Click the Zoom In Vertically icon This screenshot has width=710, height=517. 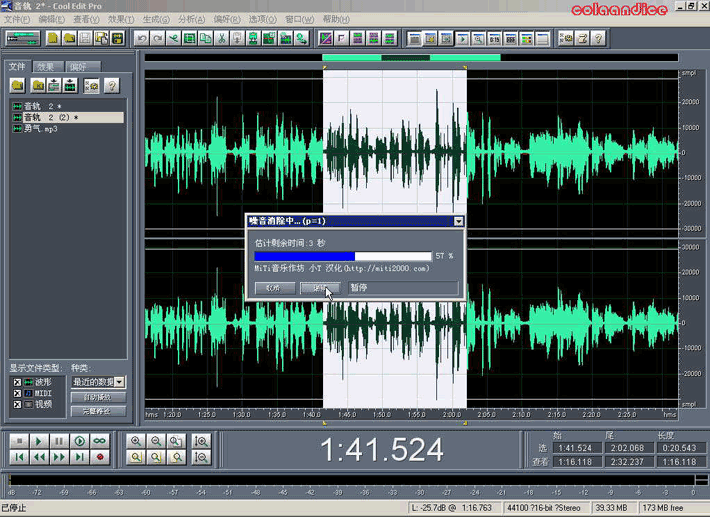[203, 441]
